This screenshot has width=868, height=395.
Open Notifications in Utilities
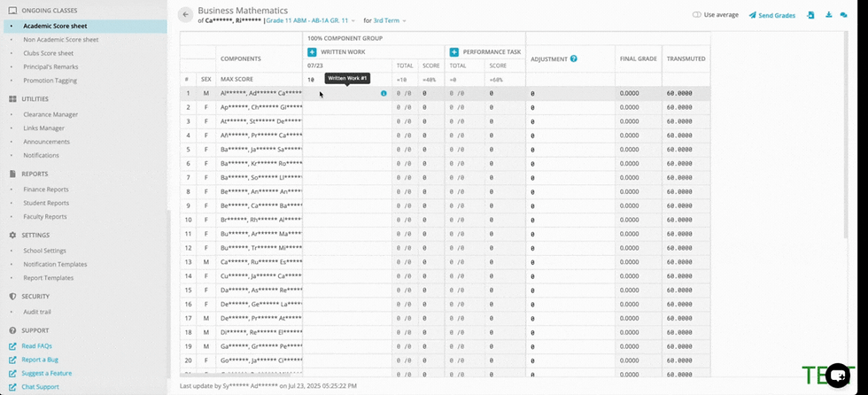tap(41, 156)
